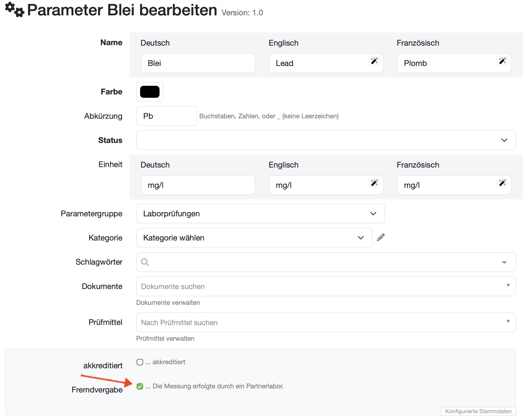This screenshot has height=420, width=526.
Task: Click pencil icon next to Kategorie
Action: point(380,237)
